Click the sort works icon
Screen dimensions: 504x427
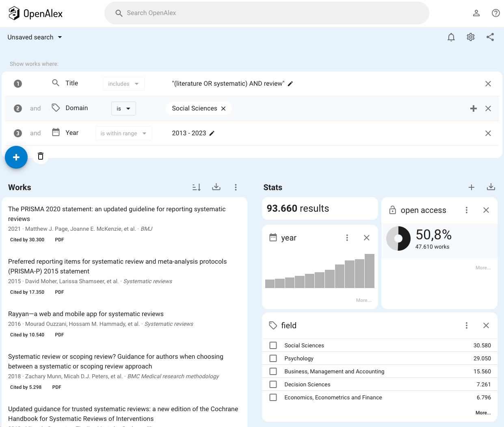pos(197,187)
